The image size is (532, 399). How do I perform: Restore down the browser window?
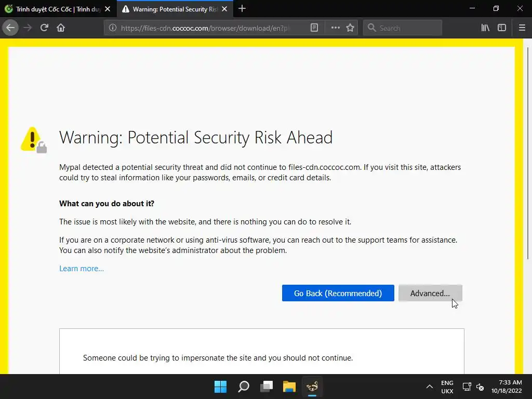coord(496,8)
